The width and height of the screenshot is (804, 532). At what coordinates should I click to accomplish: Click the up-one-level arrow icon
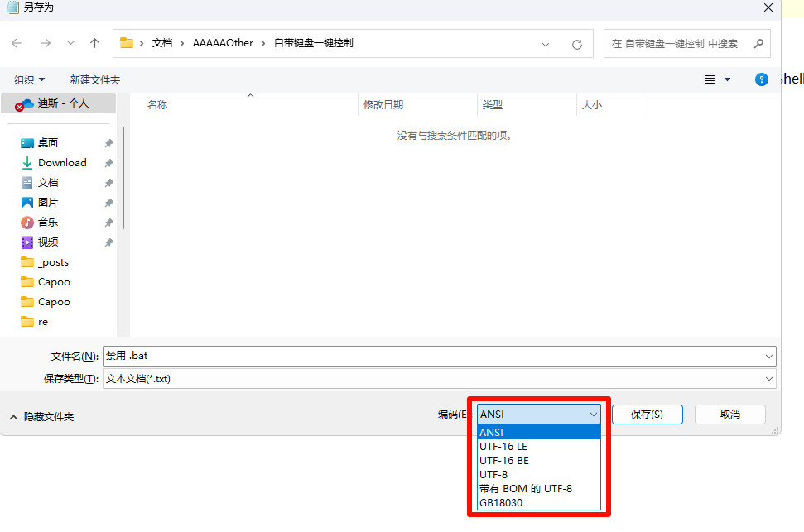(x=95, y=43)
